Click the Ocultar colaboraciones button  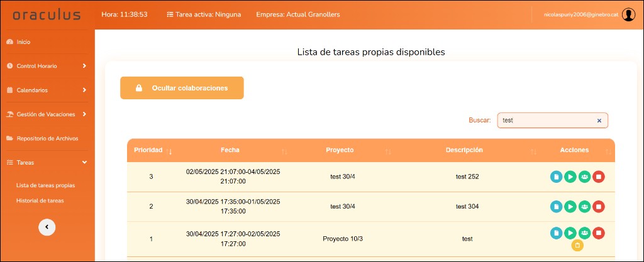click(182, 88)
